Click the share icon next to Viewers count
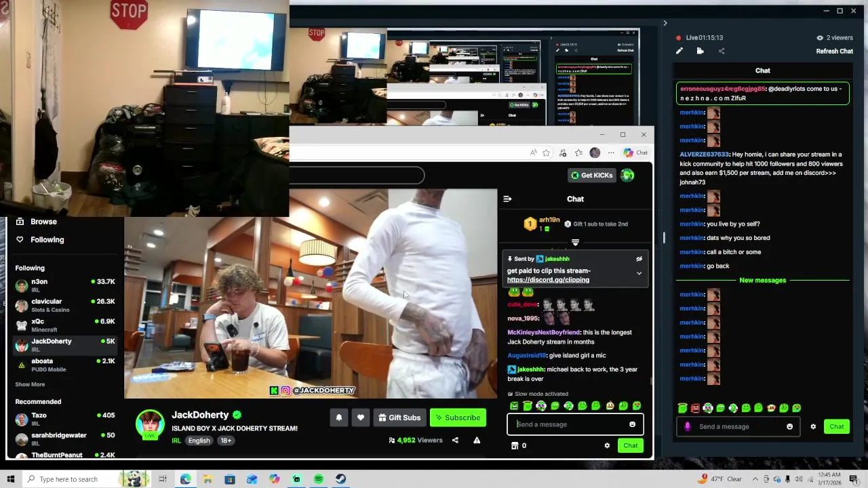 point(455,441)
